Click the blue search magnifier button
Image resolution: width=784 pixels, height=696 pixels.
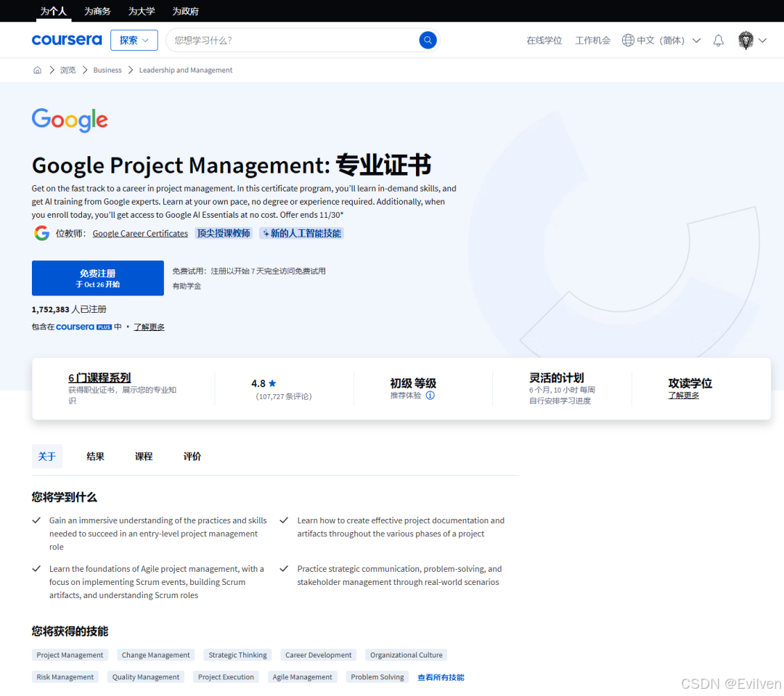428,40
